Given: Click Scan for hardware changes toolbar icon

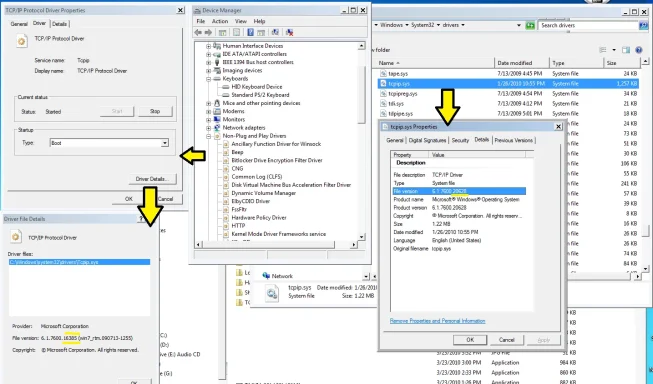Looking at the screenshot, I should pos(275,32).
